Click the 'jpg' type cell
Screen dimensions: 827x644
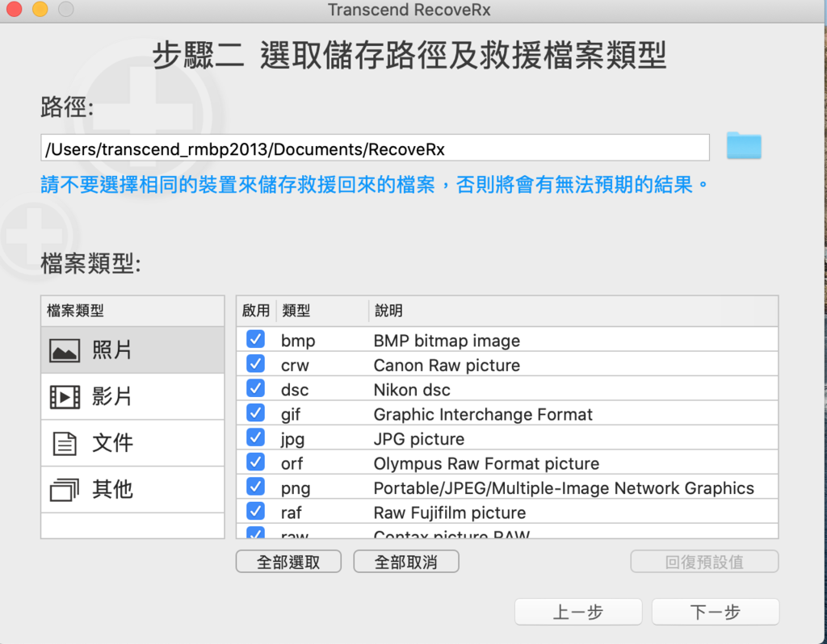click(292, 440)
